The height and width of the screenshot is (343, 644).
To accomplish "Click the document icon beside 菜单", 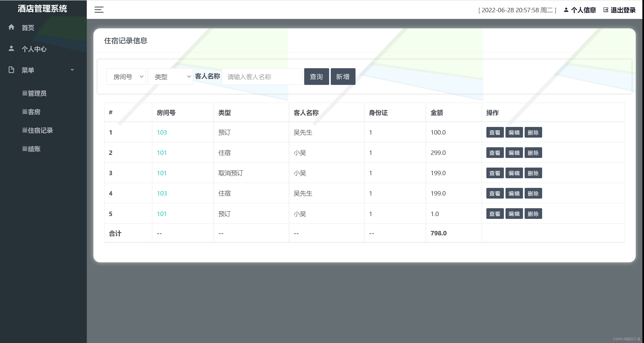I will click(x=11, y=70).
